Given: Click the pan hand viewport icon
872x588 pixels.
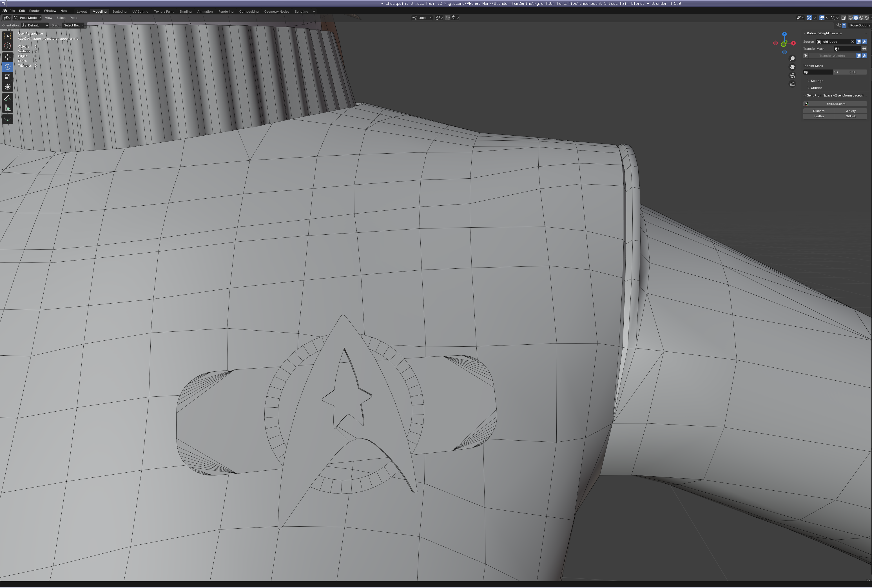Looking at the screenshot, I should 792,67.
